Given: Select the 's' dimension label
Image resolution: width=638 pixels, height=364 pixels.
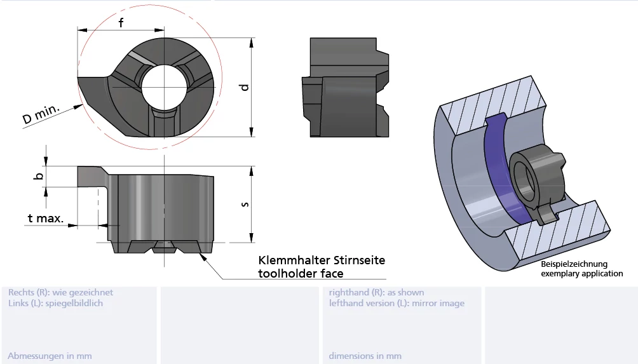Looking at the screenshot, I should [245, 204].
